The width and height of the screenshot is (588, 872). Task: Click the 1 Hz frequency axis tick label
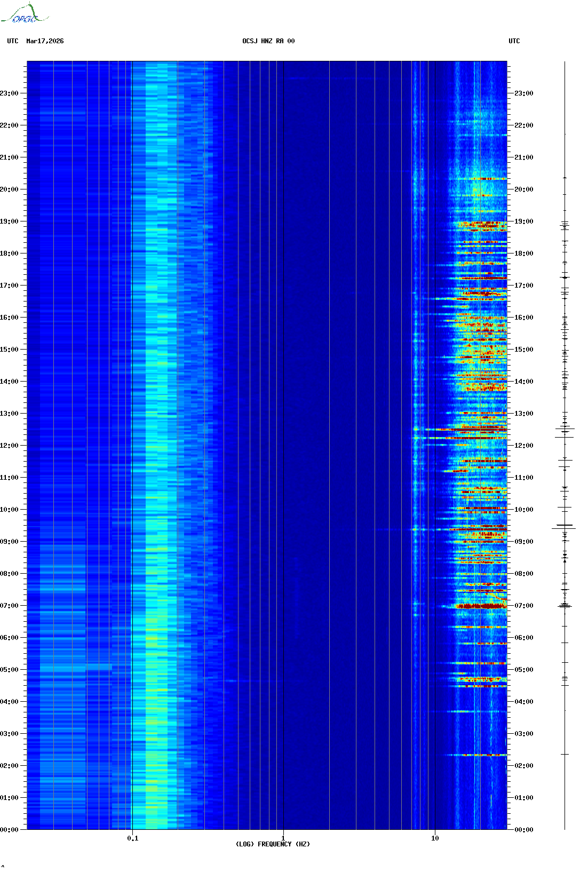(283, 838)
